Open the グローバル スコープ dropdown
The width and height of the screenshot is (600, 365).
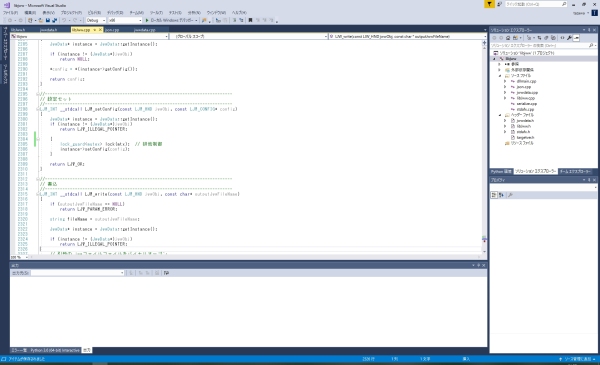tap(248, 36)
